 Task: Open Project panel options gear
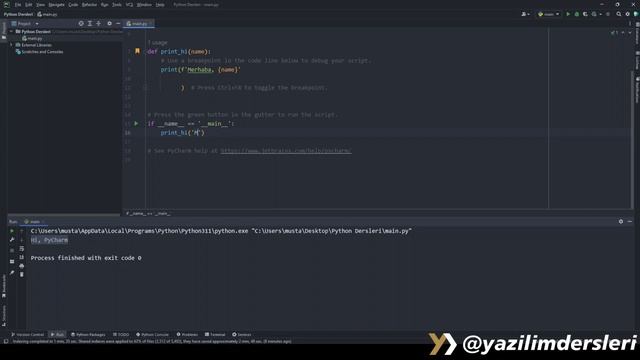click(109, 24)
